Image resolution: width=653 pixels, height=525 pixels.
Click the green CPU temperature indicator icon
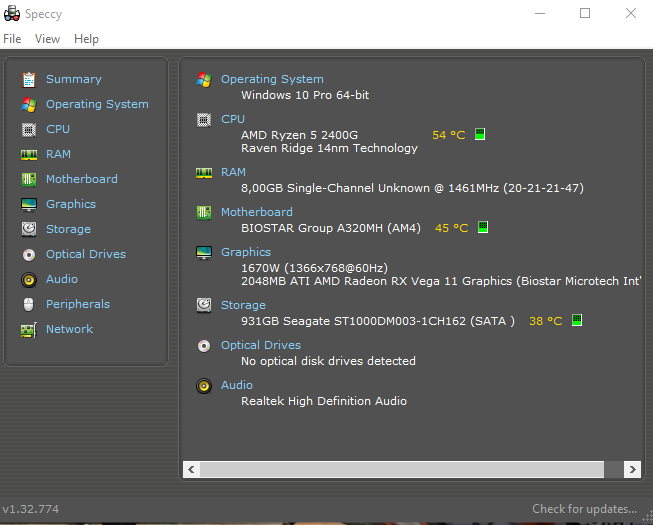click(x=480, y=134)
